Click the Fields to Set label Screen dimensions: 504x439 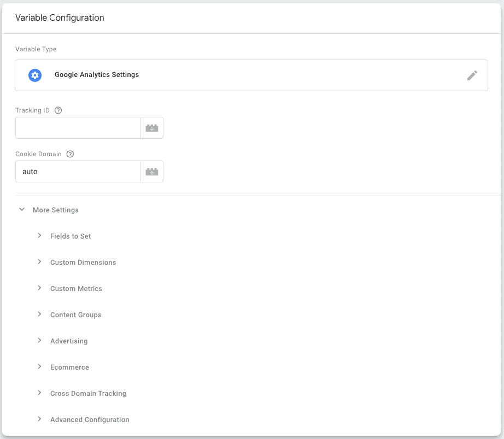pyautogui.click(x=71, y=236)
